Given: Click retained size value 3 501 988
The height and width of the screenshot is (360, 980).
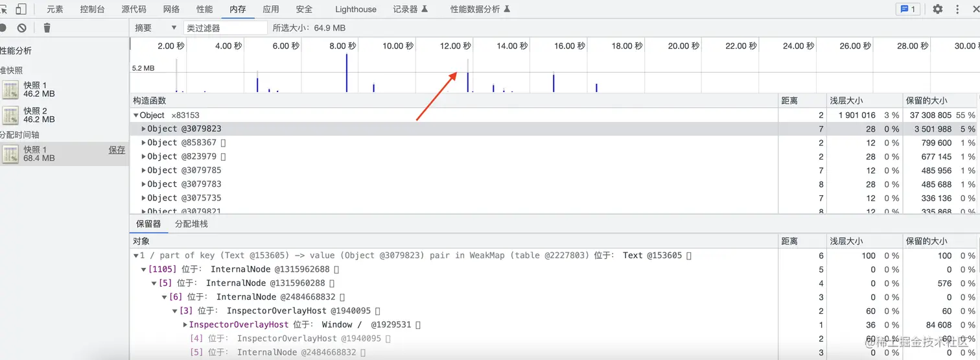Looking at the screenshot, I should tap(933, 129).
